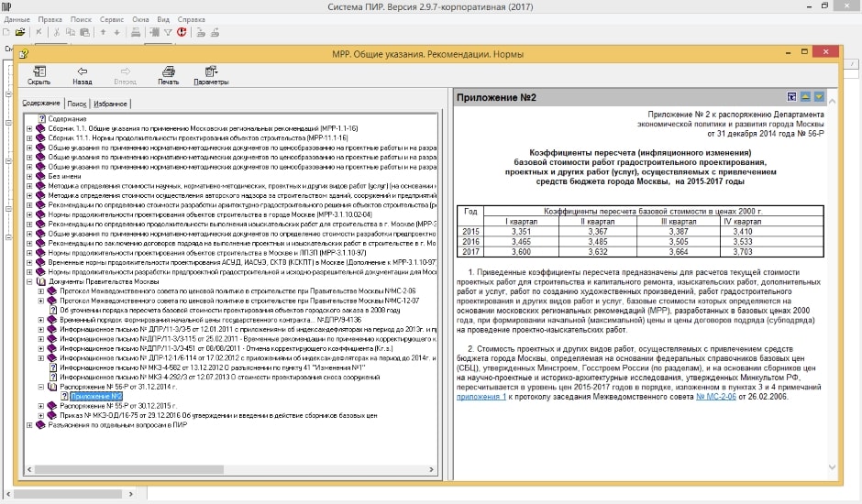The image size is (862, 504).
Task: Click the paste clipboard icon in main toolbar
Action: [84, 32]
